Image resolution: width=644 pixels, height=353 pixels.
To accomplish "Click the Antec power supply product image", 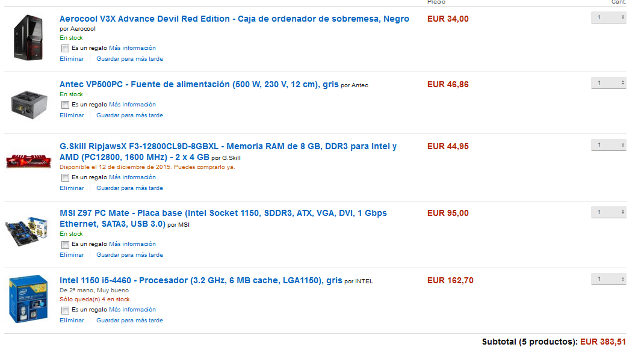I will 29,105.
